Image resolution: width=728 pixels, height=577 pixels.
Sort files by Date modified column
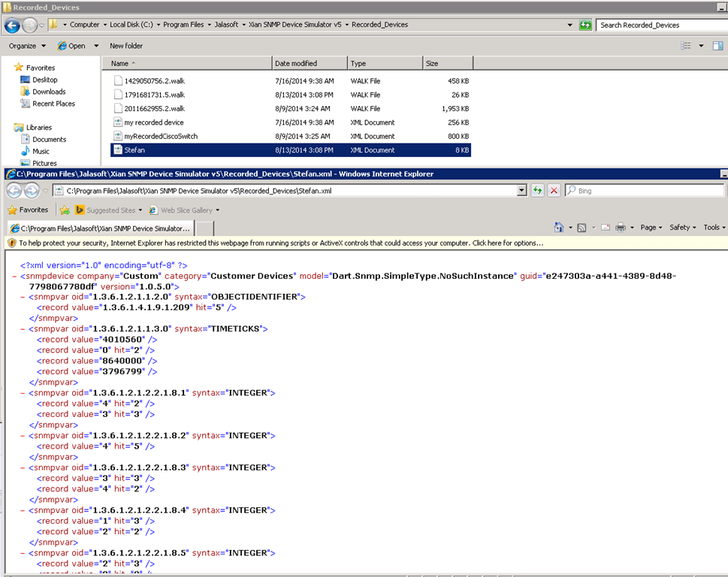[310, 63]
